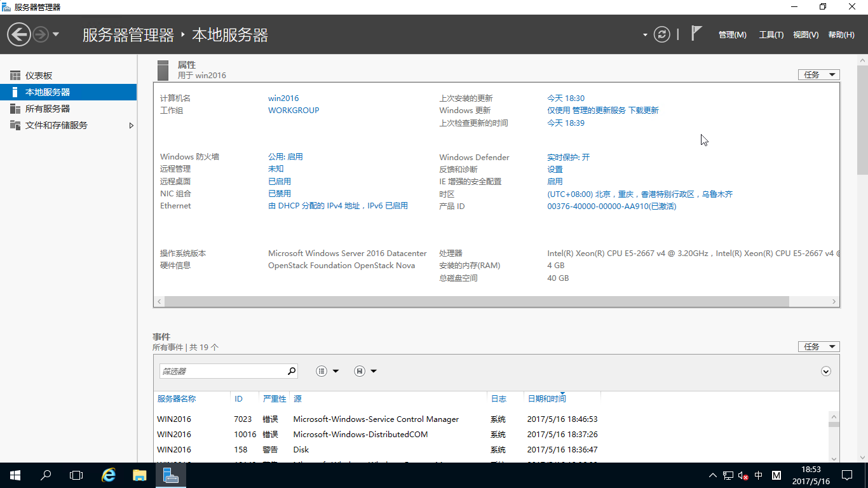
Task: Select 本地服务器 in the sidebar
Action: (x=68, y=92)
